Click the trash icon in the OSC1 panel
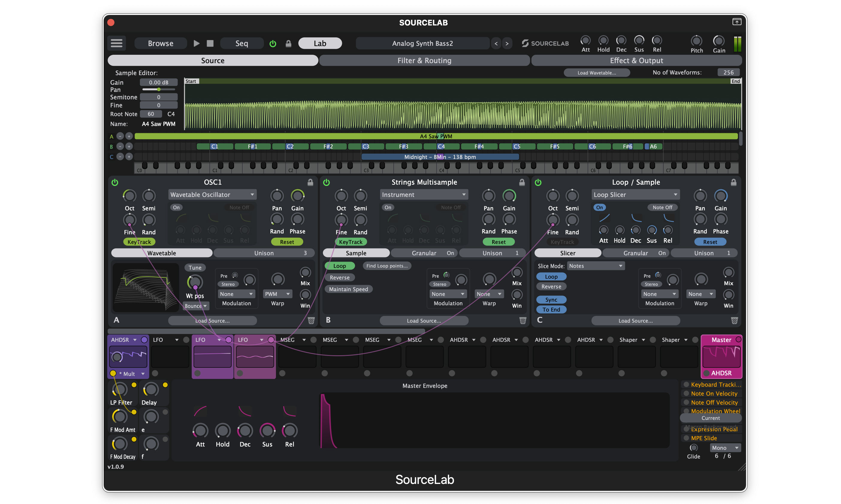This screenshot has height=504, width=841. (311, 320)
